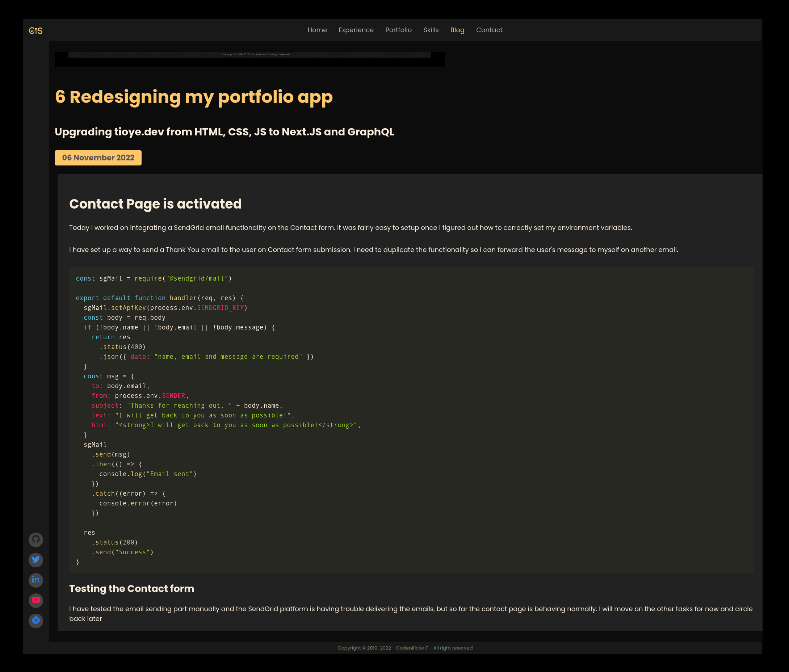Click the Contact Page is activated heading
This screenshot has height=672, width=789.
click(155, 204)
